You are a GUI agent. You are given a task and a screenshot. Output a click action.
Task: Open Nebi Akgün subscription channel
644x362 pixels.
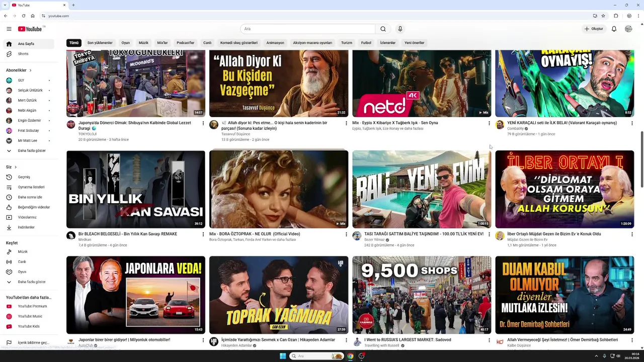pos(29,111)
